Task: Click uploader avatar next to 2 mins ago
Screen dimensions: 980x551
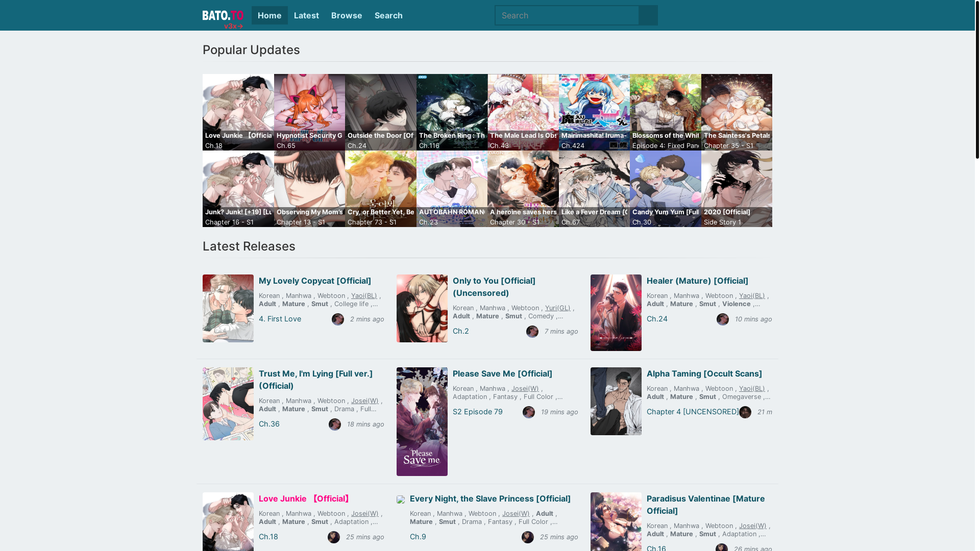Action: (x=338, y=319)
